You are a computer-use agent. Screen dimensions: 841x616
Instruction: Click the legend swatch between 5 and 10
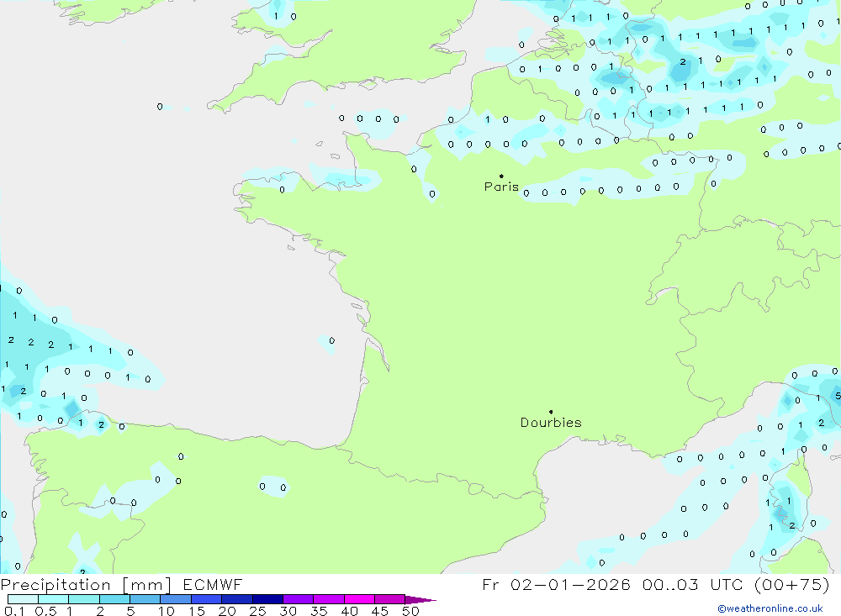click(x=145, y=599)
